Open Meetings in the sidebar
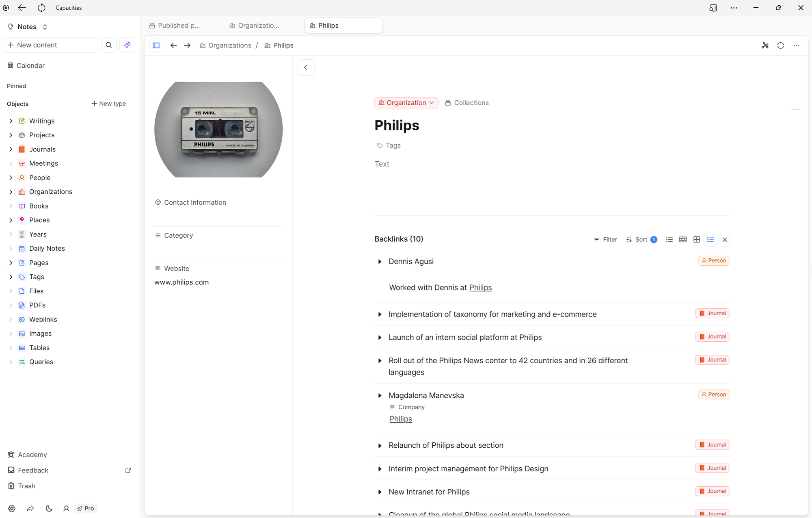Screen dimensions: 812x518 pyautogui.click(x=43, y=163)
